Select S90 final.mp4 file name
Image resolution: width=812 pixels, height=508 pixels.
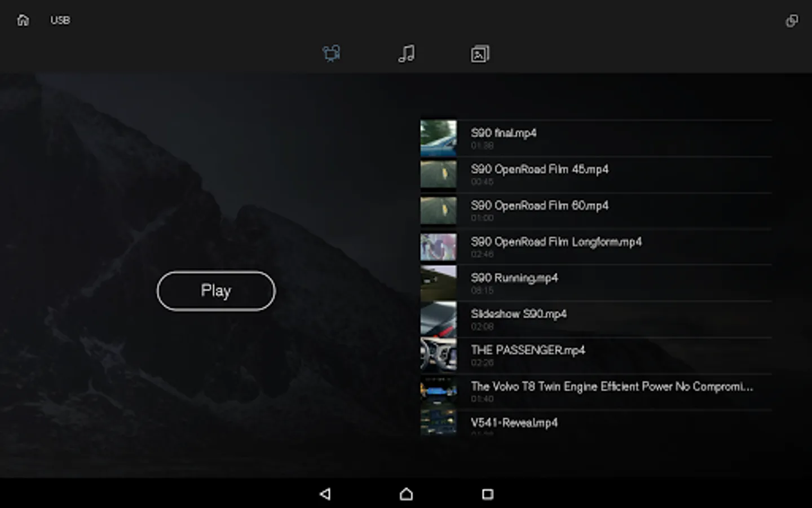coord(504,133)
